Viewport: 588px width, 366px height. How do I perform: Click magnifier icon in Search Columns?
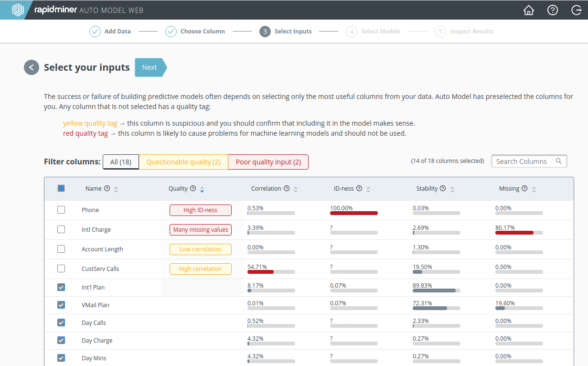coord(559,161)
